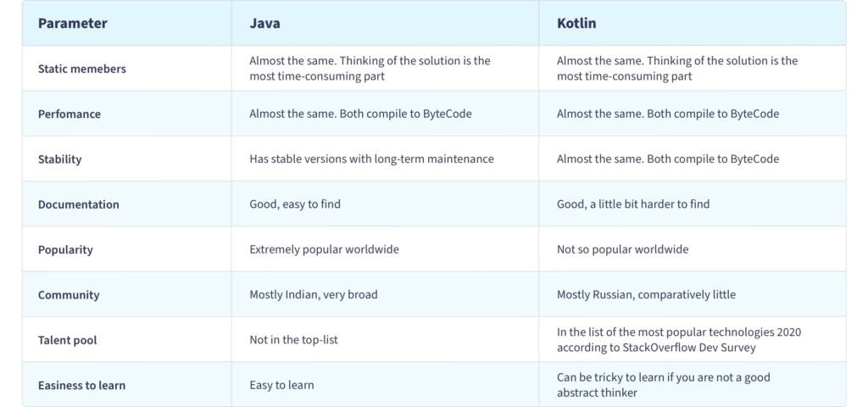Click 'Mostly Indian, very broad' cell
The width and height of the screenshot is (868, 407).
314,294
